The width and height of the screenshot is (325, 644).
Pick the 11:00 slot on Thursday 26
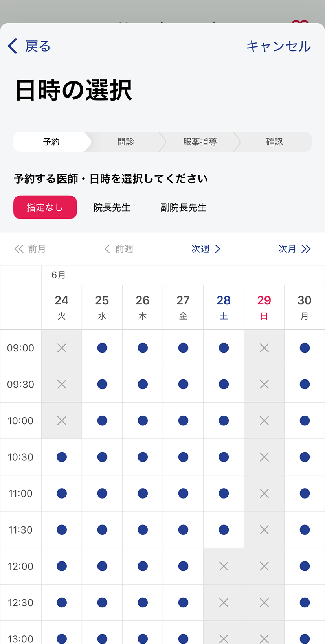[x=143, y=493]
